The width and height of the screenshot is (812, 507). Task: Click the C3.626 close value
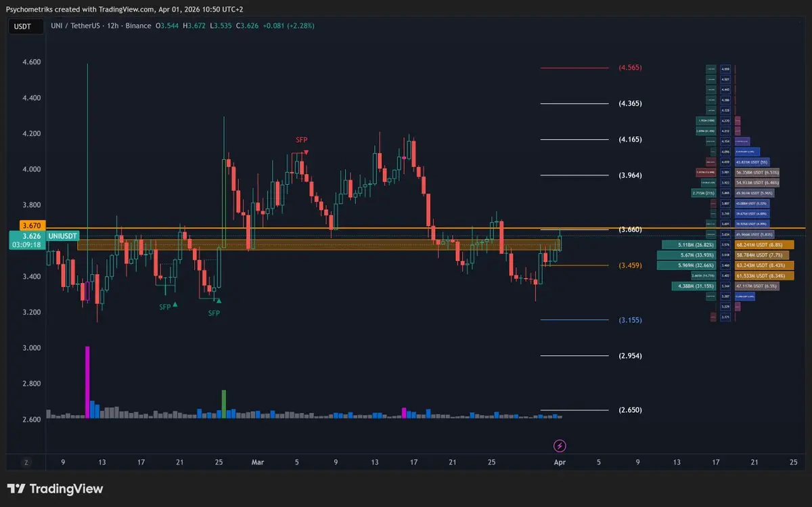coord(246,26)
